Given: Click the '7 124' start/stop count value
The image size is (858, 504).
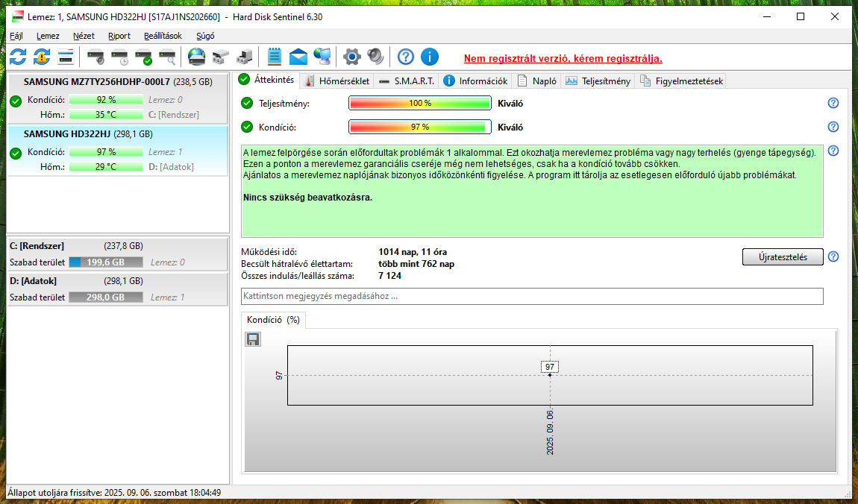Looking at the screenshot, I should tap(390, 276).
